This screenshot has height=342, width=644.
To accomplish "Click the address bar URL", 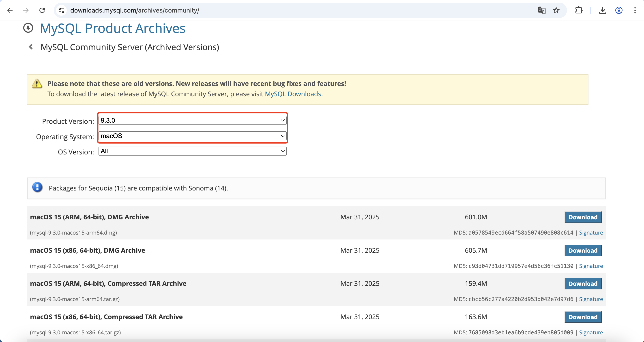I will point(135,10).
